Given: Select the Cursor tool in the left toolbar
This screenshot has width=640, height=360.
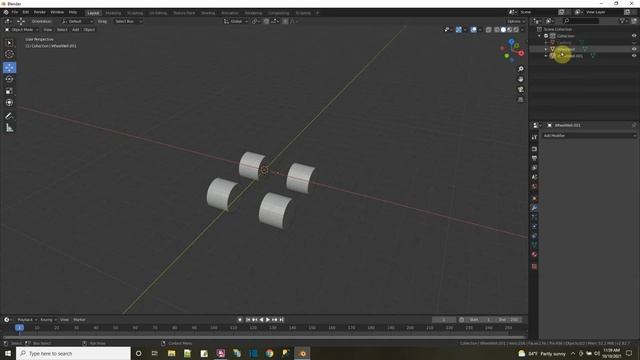Looking at the screenshot, I should [9, 54].
